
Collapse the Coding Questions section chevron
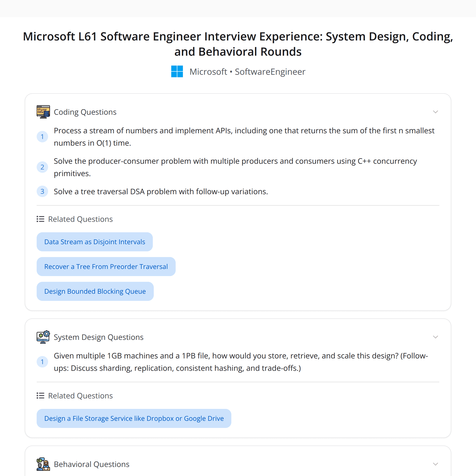pyautogui.click(x=435, y=112)
